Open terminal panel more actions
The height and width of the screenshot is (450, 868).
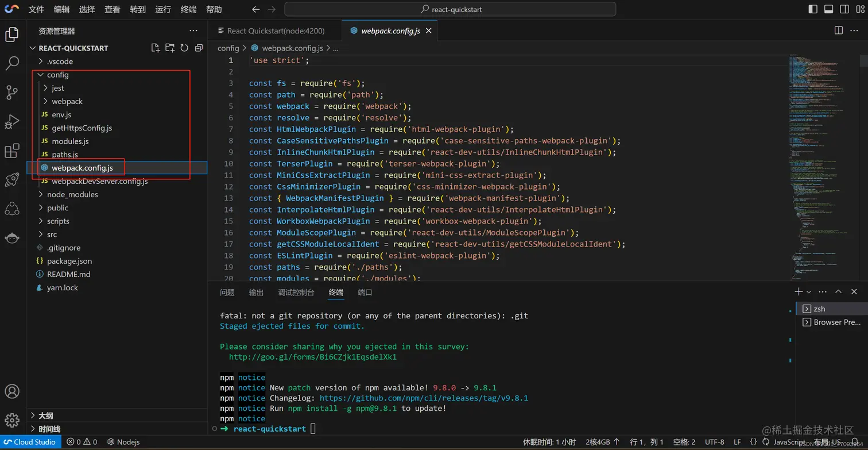point(823,292)
